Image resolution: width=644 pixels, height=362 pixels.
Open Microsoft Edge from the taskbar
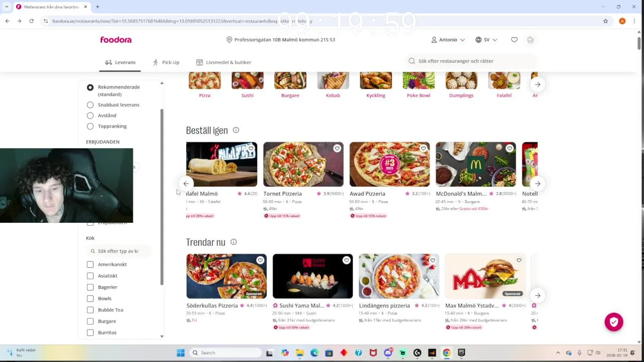pyautogui.click(x=314, y=352)
